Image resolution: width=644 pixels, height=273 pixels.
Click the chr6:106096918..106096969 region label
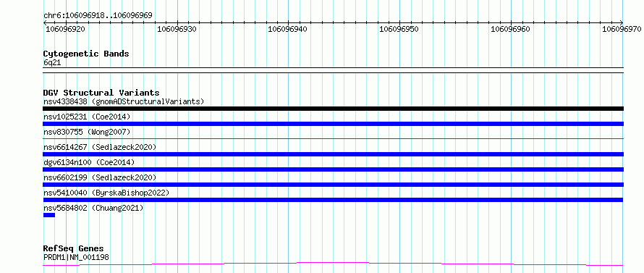[98, 15]
